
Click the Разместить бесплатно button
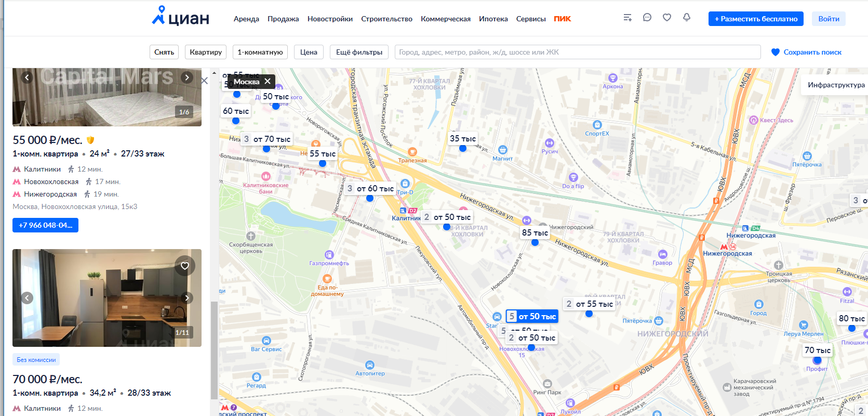(756, 19)
